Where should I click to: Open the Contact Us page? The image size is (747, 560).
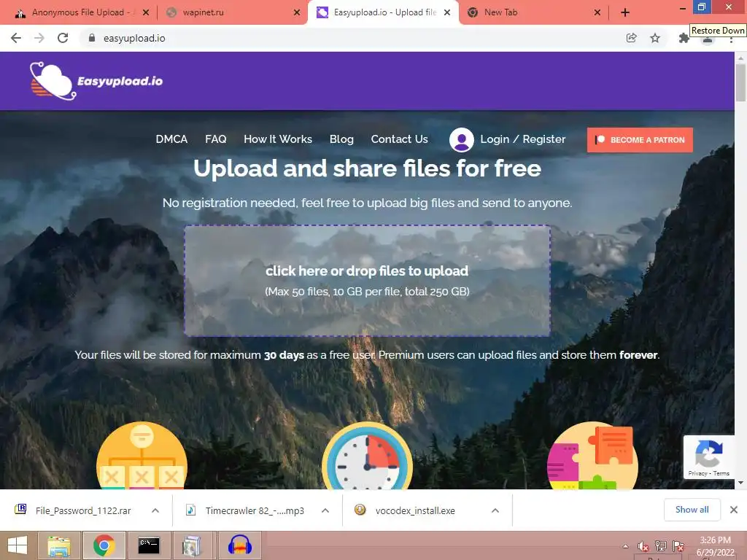coord(399,139)
